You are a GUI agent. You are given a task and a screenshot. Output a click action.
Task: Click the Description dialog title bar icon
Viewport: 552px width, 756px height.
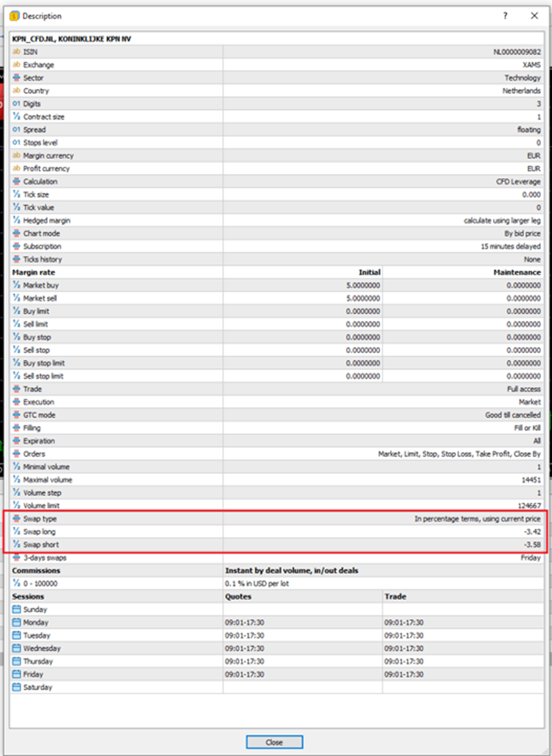[15, 15]
